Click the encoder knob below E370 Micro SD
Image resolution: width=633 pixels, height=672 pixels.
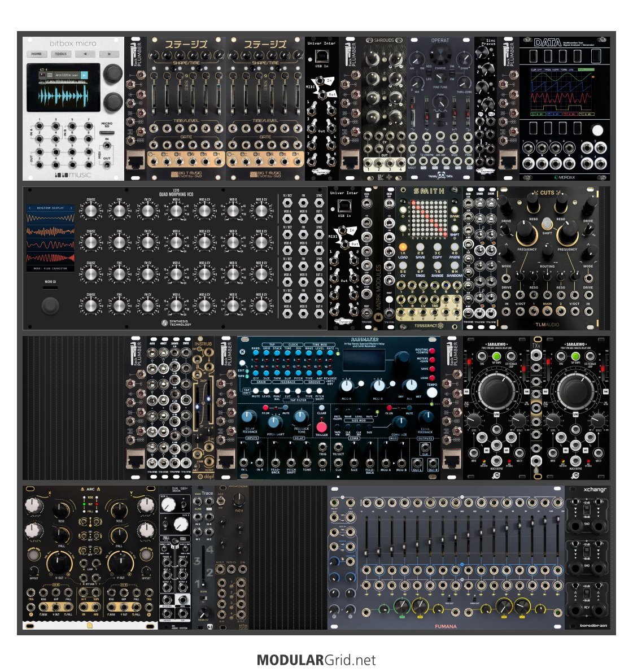[x=51, y=306]
